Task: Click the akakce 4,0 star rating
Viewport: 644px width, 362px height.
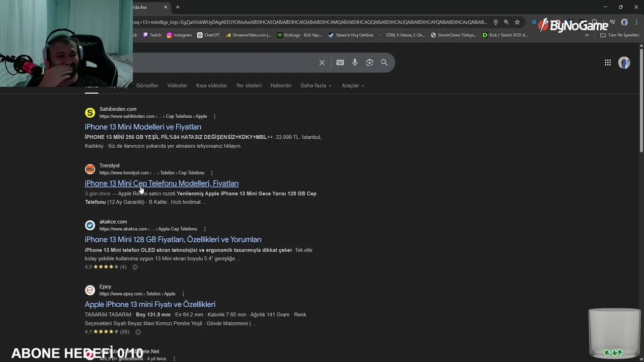Action: (106, 267)
